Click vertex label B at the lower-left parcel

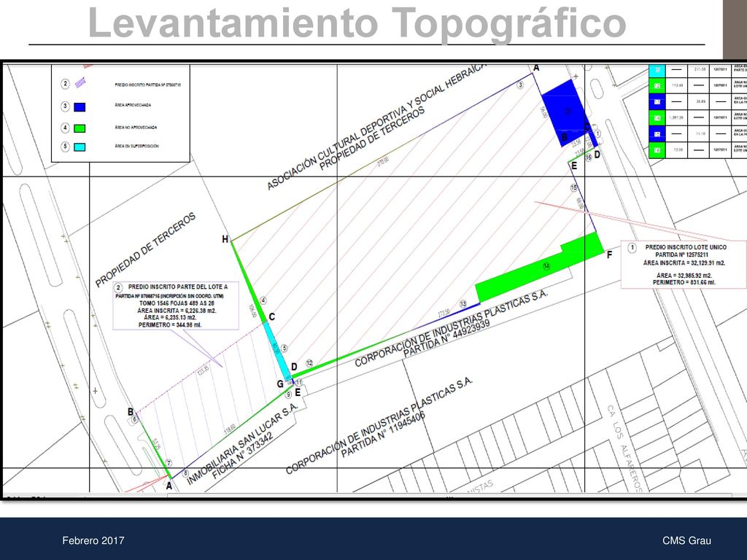pyautogui.click(x=131, y=411)
